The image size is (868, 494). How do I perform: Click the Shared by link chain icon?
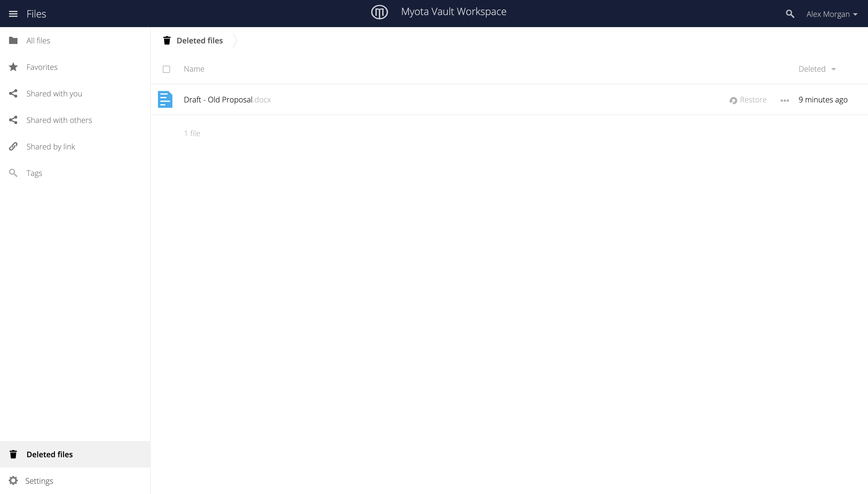click(13, 146)
